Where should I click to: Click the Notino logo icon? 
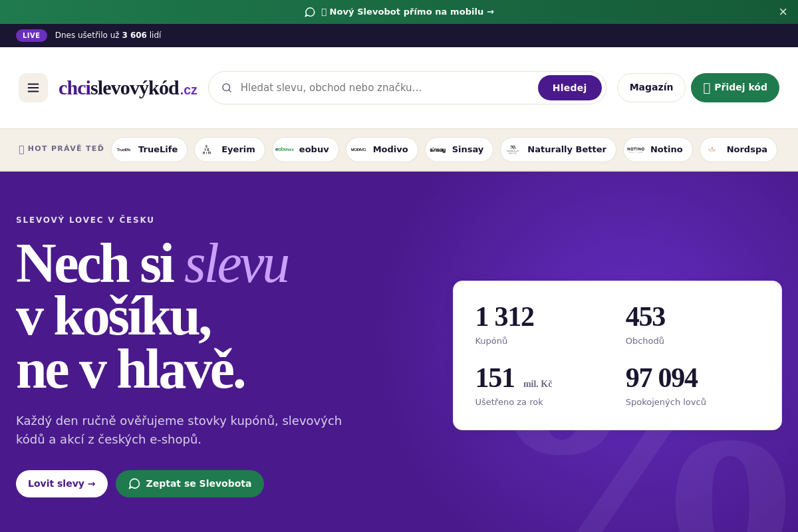click(x=636, y=150)
